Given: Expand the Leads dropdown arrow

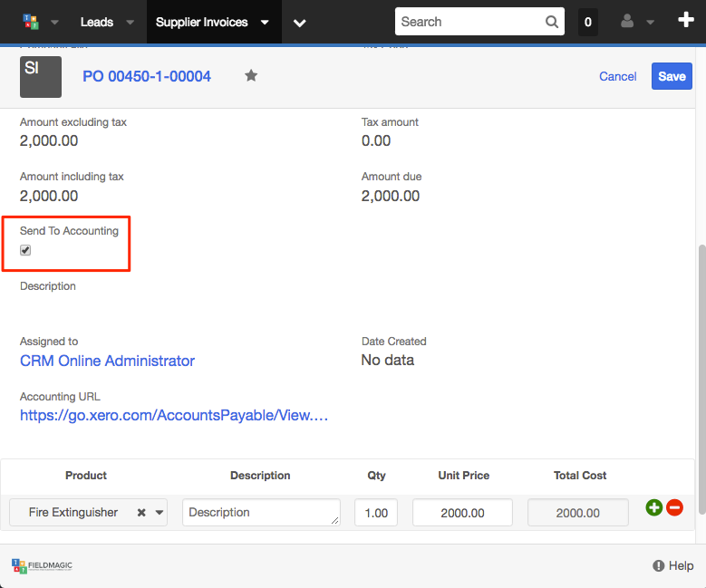Looking at the screenshot, I should click(x=131, y=22).
